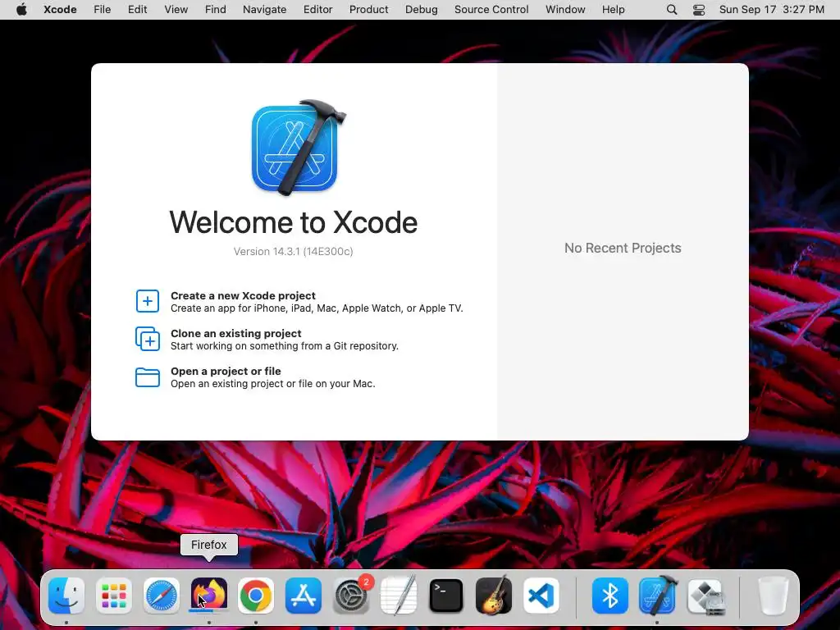Open the File menu
The height and width of the screenshot is (630, 840).
[103, 10]
